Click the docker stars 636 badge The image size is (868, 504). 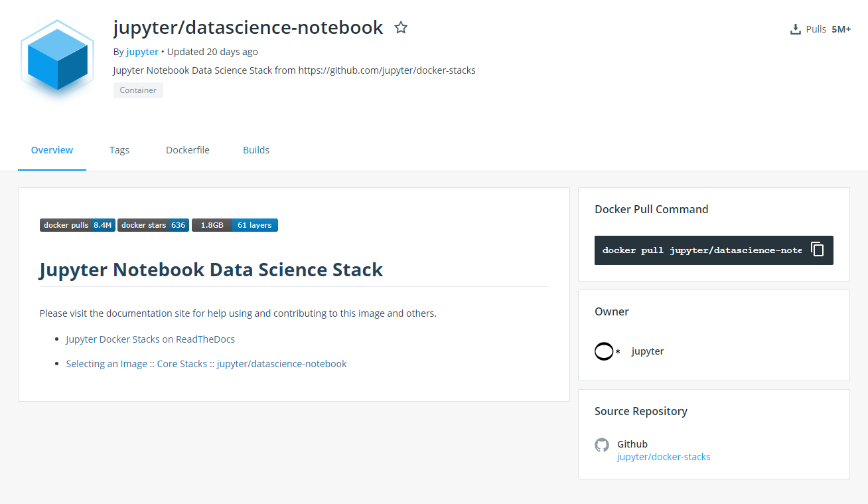[x=153, y=225]
